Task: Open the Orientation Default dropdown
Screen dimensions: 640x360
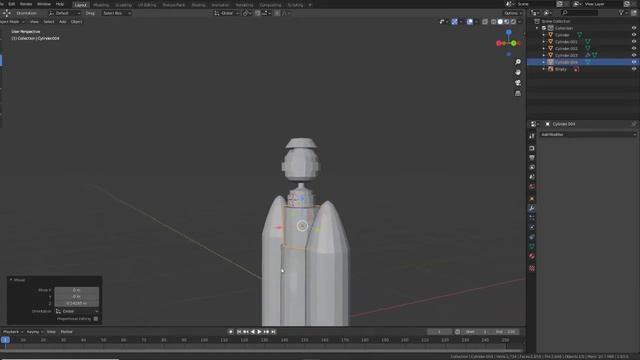Action: coord(64,13)
